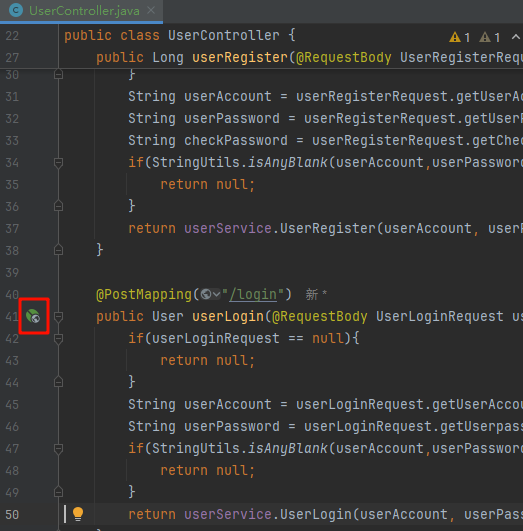This screenshot has width=523, height=531.
Task: Click the sticky userRegister method header line
Action: point(309,57)
